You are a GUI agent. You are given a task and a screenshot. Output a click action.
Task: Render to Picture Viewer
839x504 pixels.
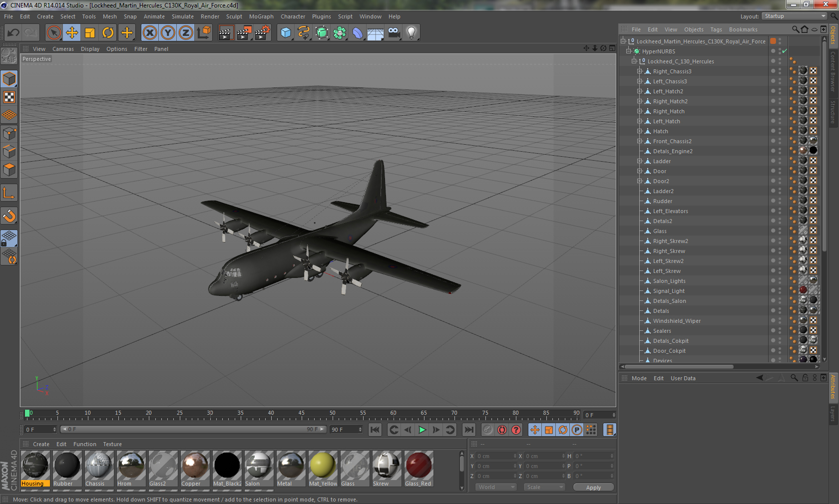point(244,33)
